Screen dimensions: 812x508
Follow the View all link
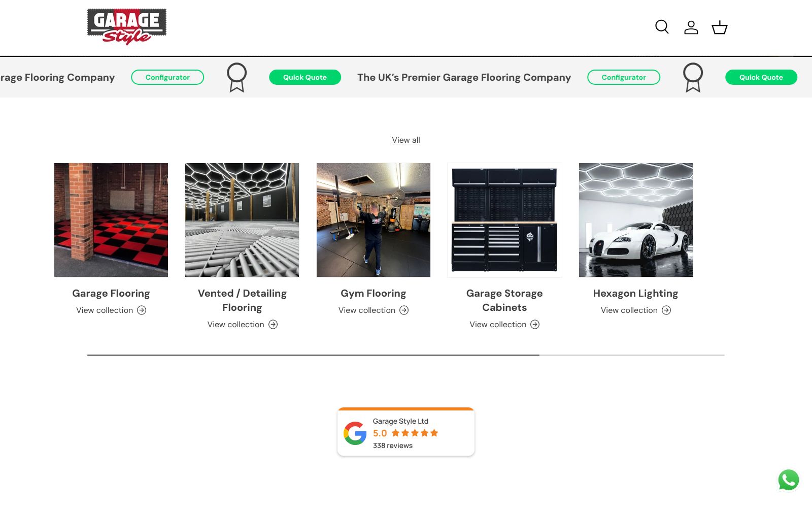[406, 140]
